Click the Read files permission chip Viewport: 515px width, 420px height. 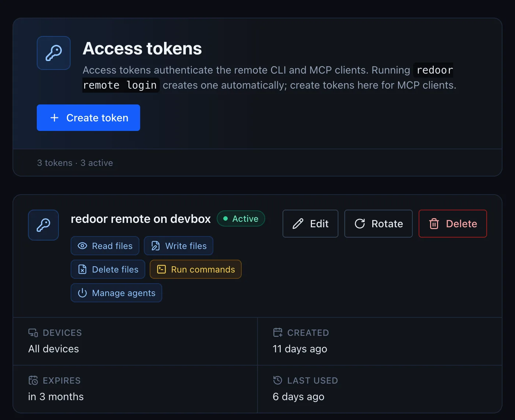click(105, 246)
